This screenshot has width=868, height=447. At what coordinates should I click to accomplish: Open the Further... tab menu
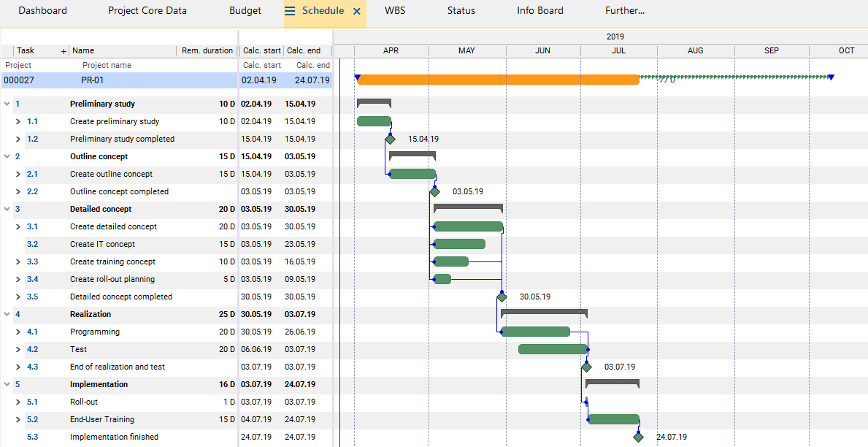624,11
